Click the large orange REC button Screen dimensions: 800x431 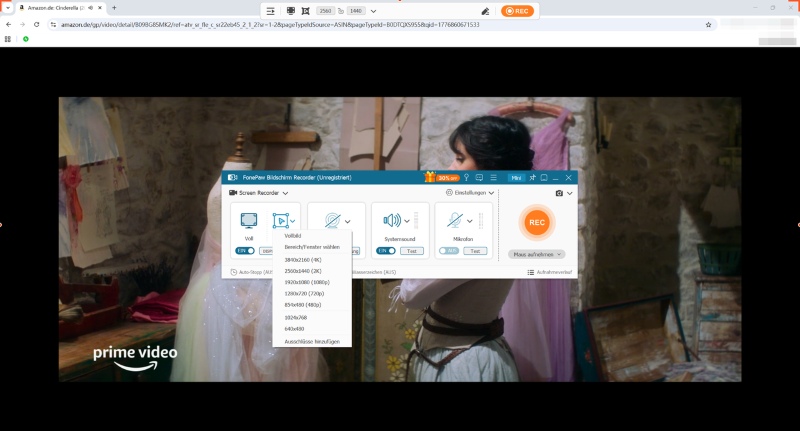click(537, 222)
